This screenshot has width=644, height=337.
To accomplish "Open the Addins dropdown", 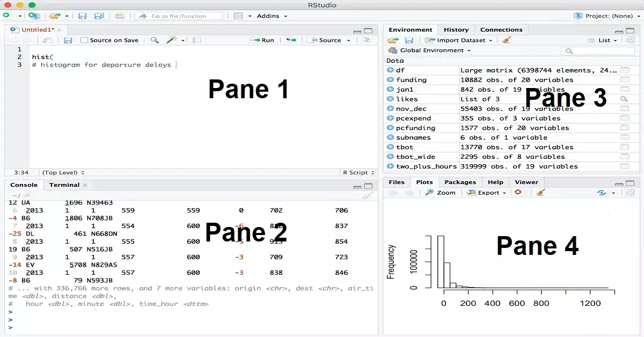I will coord(272,16).
